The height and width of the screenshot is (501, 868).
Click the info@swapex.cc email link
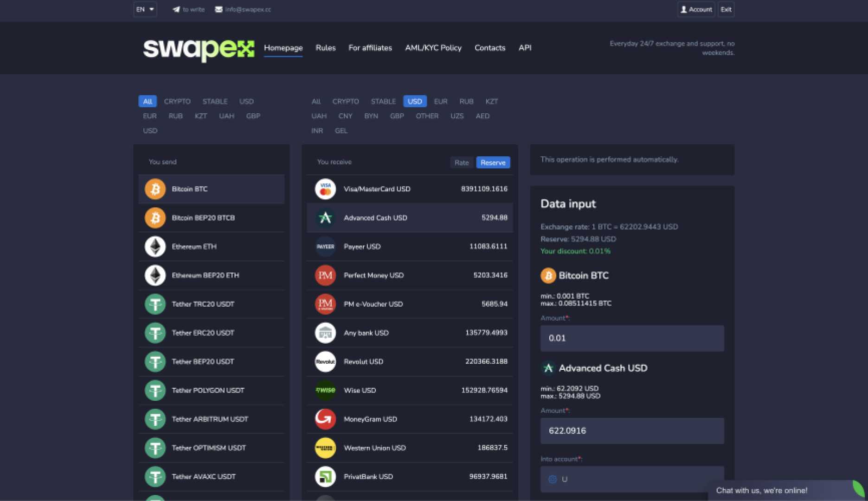click(248, 9)
